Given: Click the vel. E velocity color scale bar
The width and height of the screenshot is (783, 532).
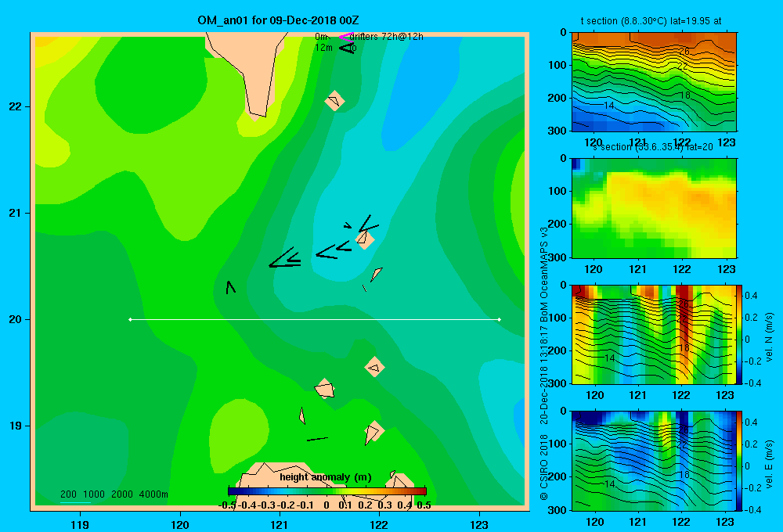Looking at the screenshot, I should point(739,461).
